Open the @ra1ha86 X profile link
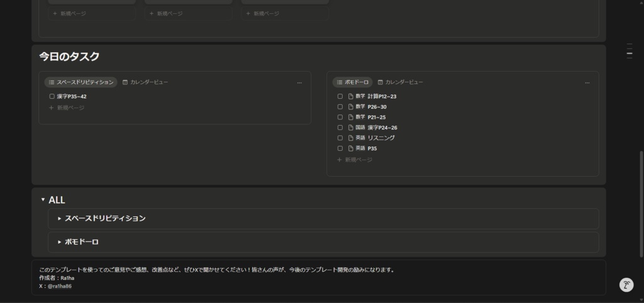Viewport: 644px width, 303px height. [x=60, y=286]
